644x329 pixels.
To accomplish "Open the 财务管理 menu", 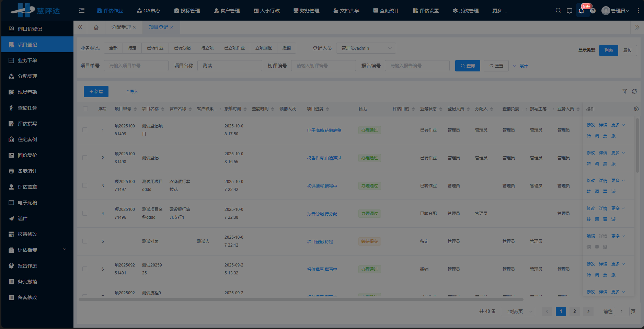I will pos(307,11).
